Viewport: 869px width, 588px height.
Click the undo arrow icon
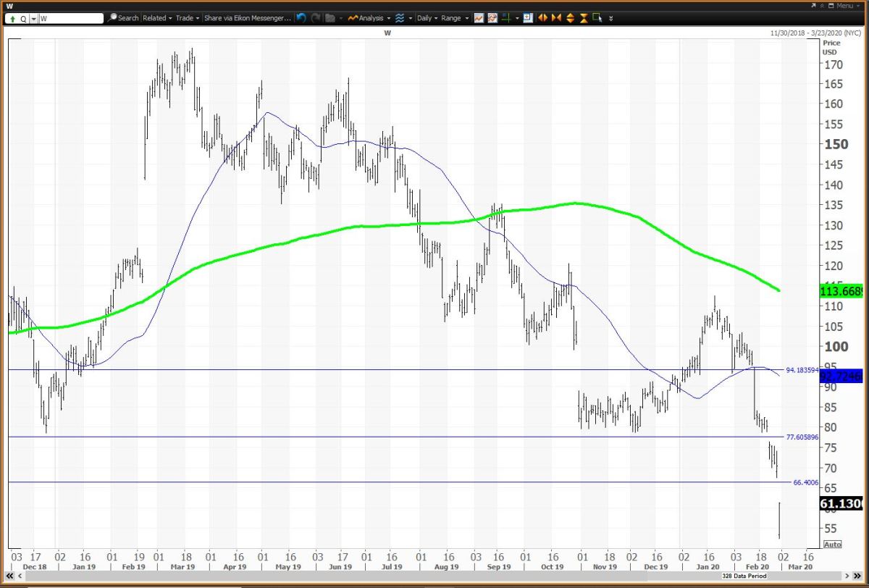tap(301, 18)
